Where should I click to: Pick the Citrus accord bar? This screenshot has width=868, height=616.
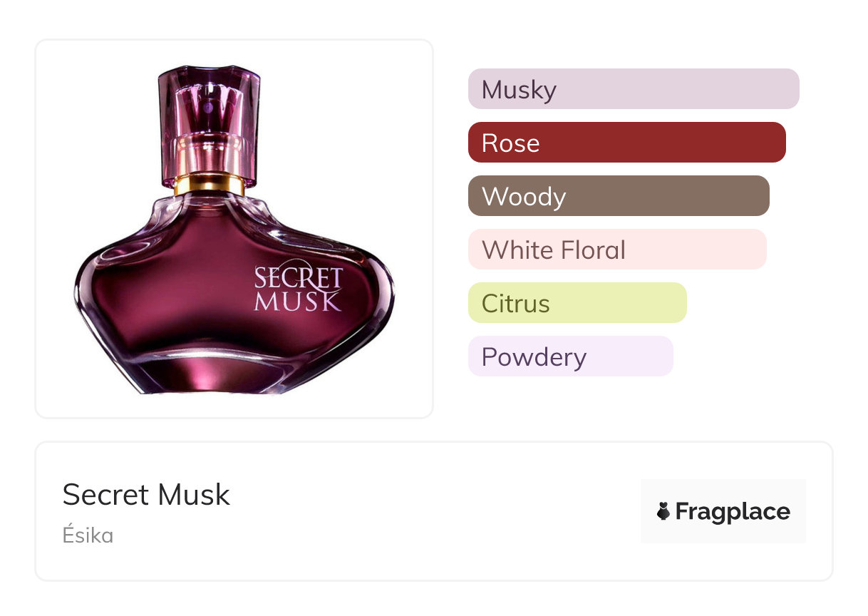pyautogui.click(x=577, y=303)
